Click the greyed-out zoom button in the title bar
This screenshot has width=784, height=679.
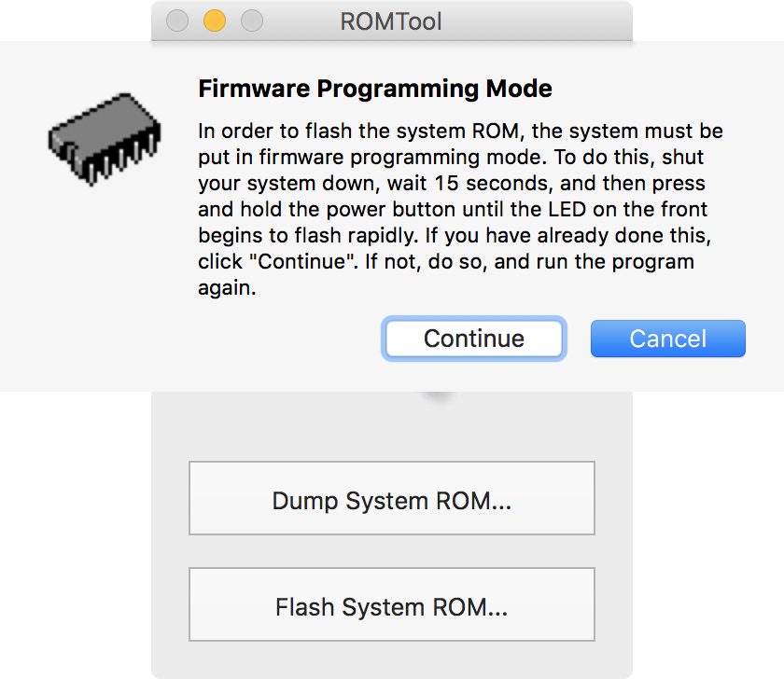point(252,21)
